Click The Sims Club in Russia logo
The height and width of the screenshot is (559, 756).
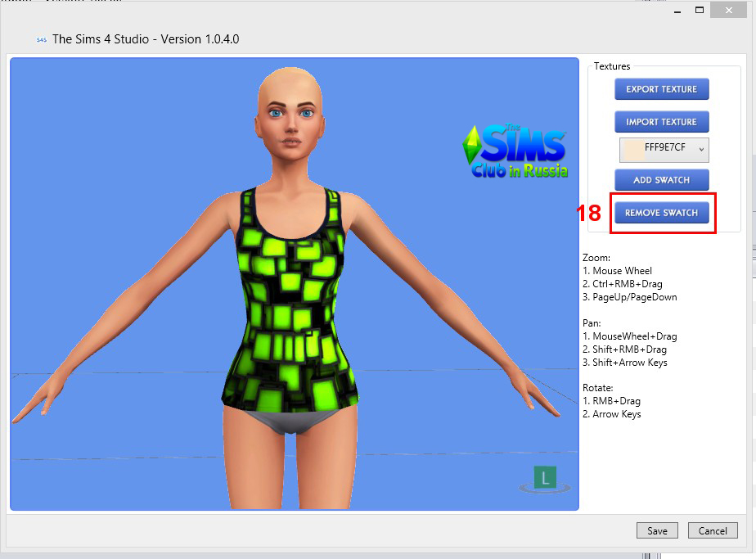tap(515, 151)
